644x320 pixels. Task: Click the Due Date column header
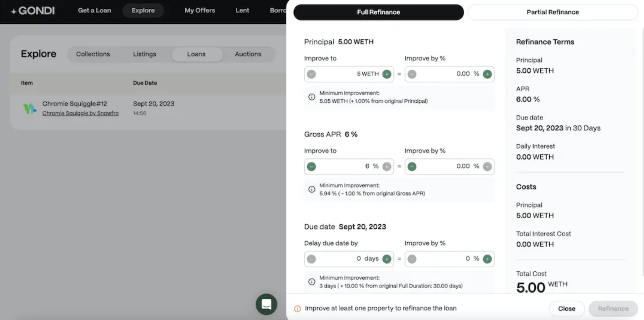(145, 83)
